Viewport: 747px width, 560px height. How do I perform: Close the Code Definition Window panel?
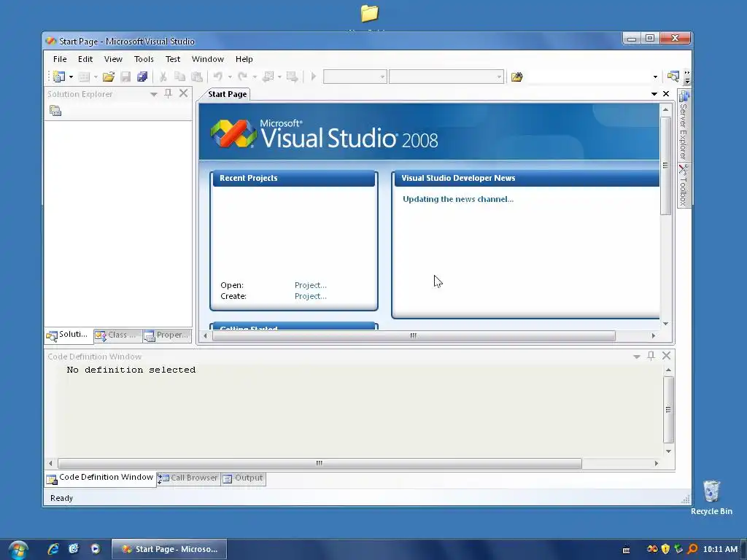pos(667,356)
